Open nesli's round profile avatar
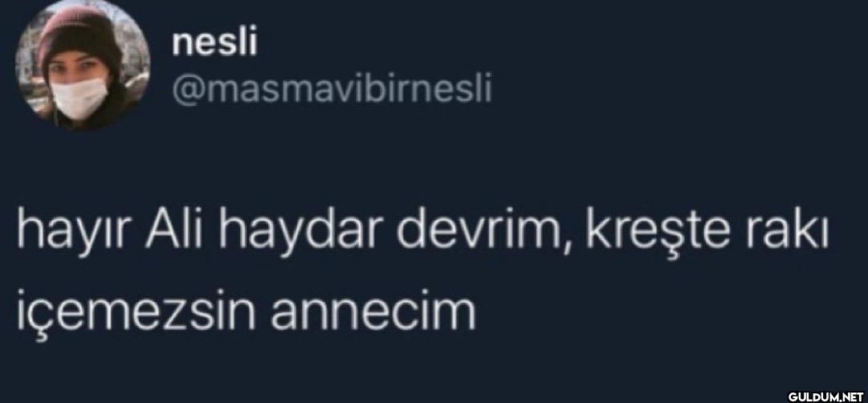868x403 pixels. tap(83, 66)
